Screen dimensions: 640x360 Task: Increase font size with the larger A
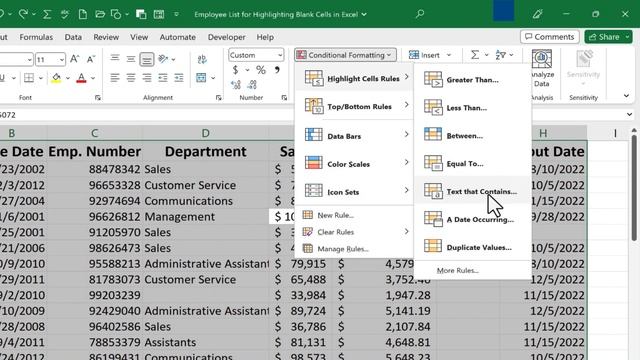coord(74,59)
